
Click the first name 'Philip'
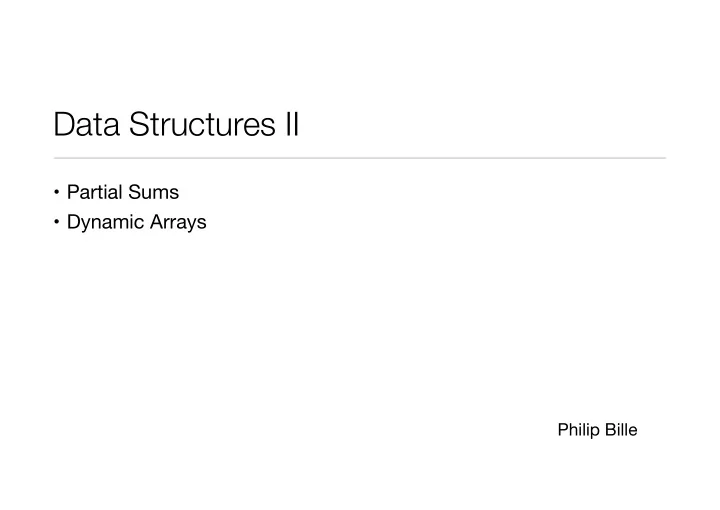pyautogui.click(x=579, y=430)
